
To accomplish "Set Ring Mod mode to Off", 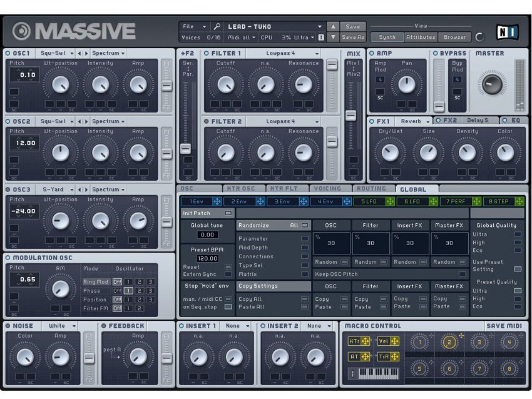I will point(117,281).
